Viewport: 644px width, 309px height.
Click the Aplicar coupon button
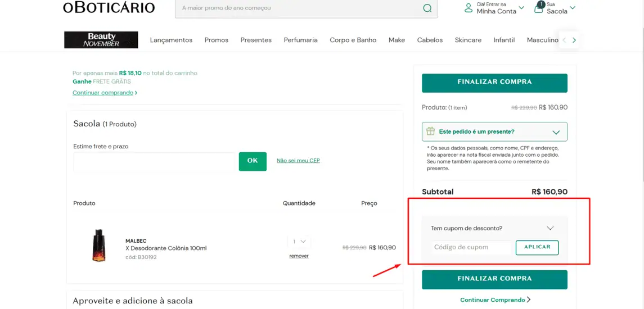pyautogui.click(x=537, y=247)
